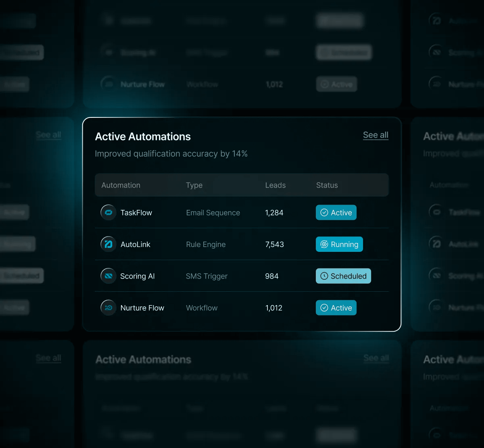Click the Active status badge for TaskFlow
The image size is (484, 448).
coord(336,212)
